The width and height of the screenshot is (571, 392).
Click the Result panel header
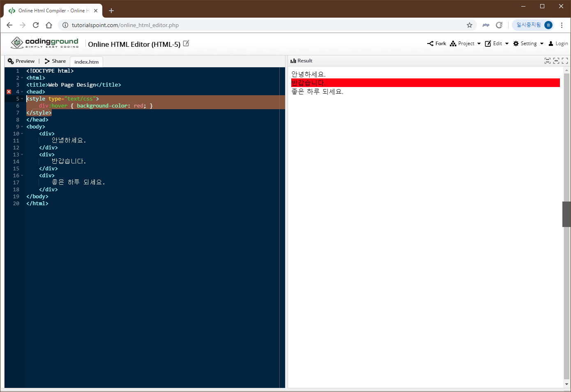click(x=302, y=61)
